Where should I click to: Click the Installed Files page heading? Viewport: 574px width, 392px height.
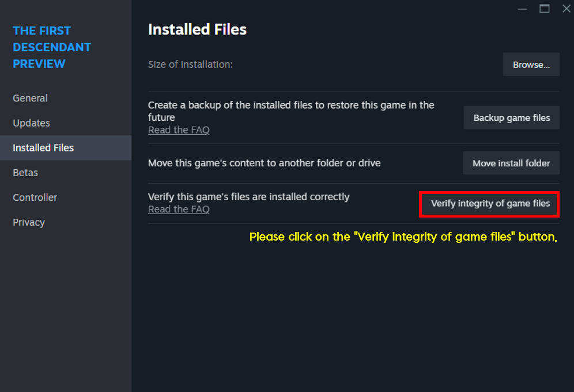pyautogui.click(x=197, y=29)
